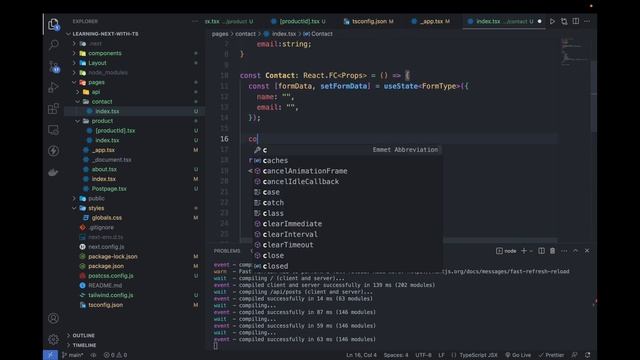Viewport: 640px width, 360px height.
Task: Close the terminal panel
Action: (x=587, y=251)
